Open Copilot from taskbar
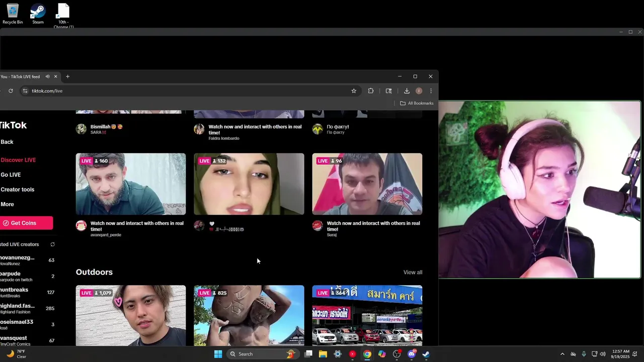This screenshot has height=362, width=644. 382,354
